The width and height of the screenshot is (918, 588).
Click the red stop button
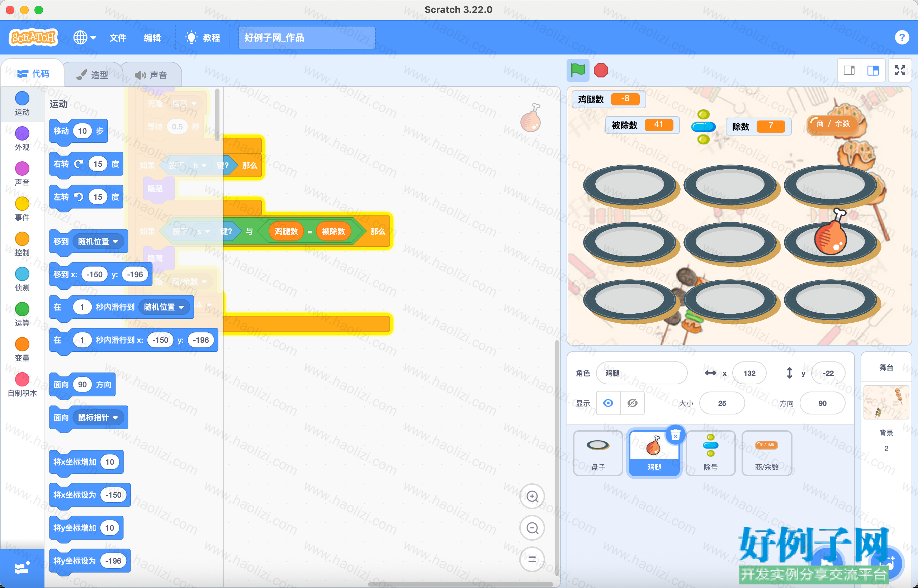pyautogui.click(x=601, y=70)
